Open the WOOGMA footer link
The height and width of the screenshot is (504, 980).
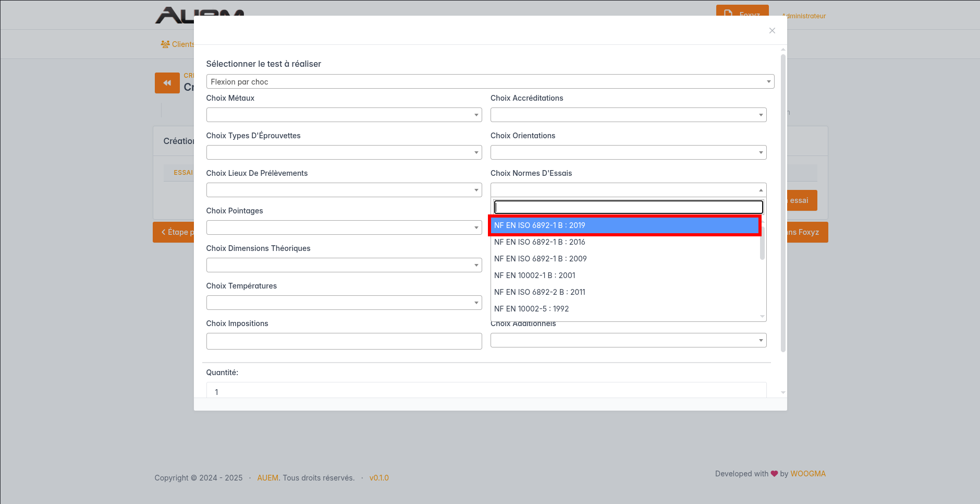coord(808,474)
